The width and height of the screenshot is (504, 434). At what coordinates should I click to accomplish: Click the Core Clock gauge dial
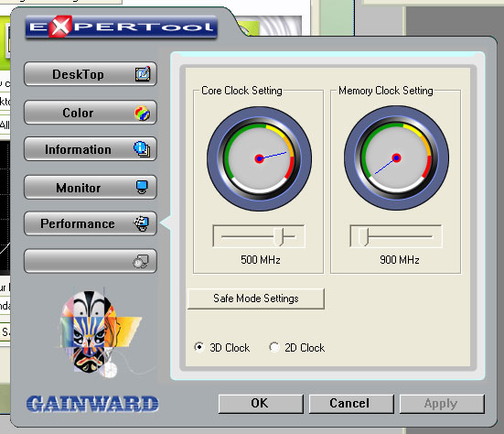click(x=259, y=158)
